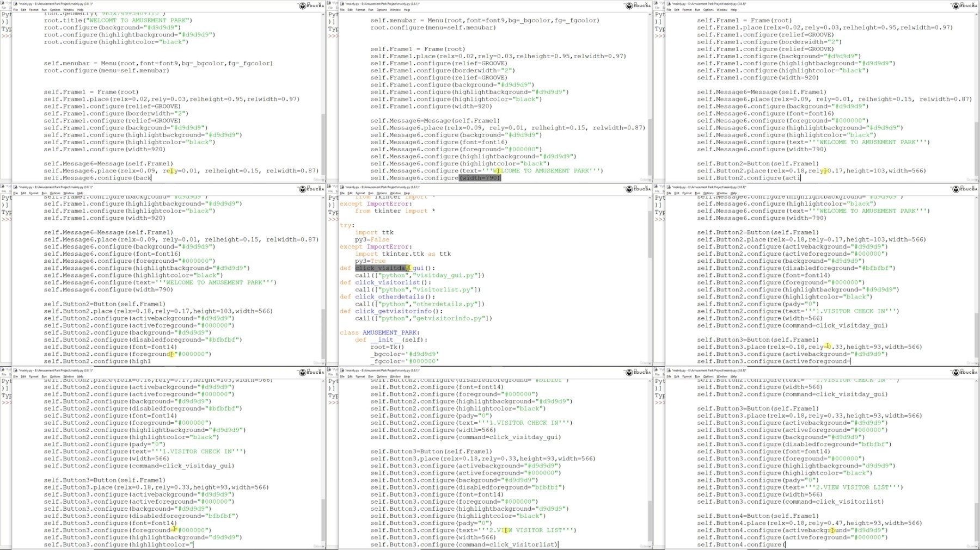Open File menu in the root.title window
The width and height of the screenshot is (980, 550).
pyautogui.click(x=16, y=10)
